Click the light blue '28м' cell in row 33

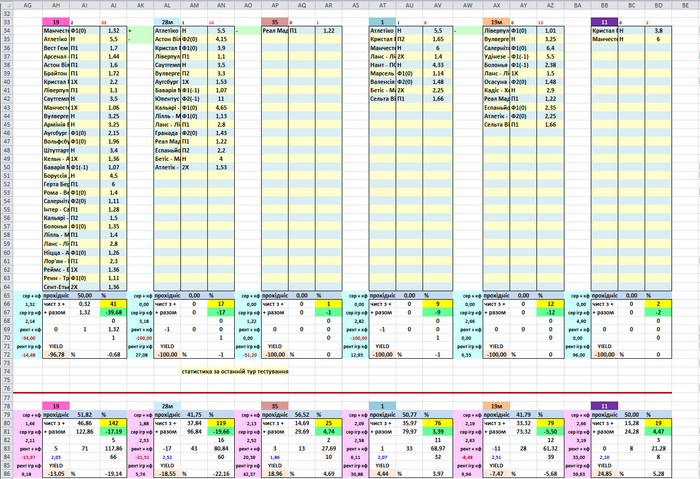[167, 22]
